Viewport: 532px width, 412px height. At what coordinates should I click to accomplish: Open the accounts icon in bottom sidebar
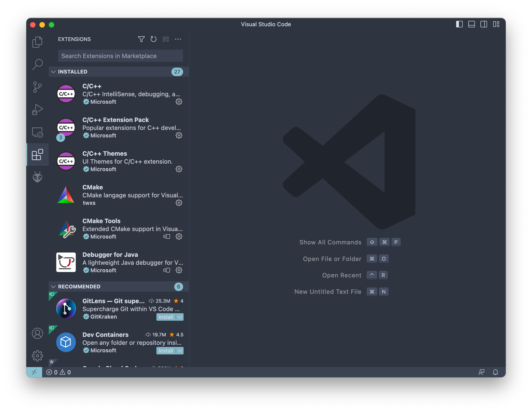(x=37, y=333)
